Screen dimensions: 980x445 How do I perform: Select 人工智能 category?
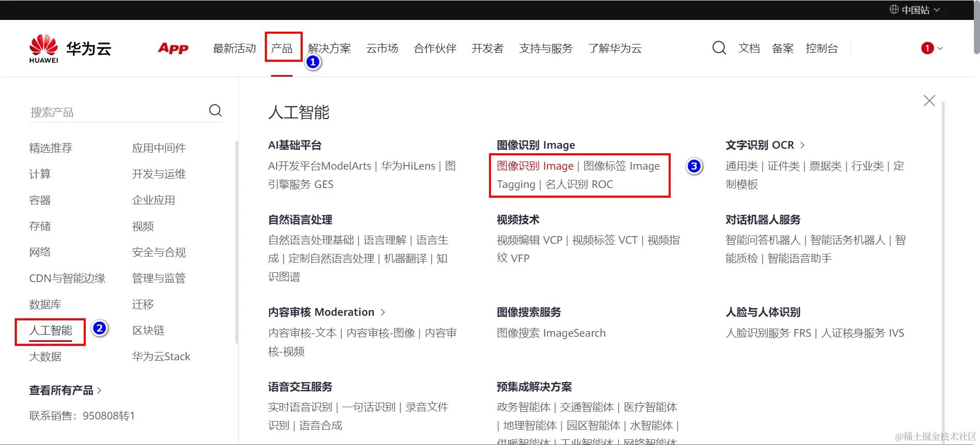tap(51, 331)
